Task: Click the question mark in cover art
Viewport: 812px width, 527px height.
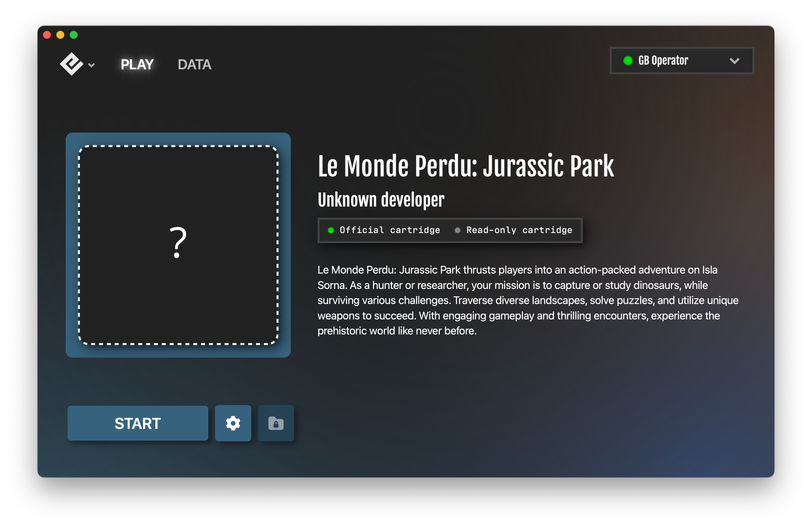Action: coord(178,242)
